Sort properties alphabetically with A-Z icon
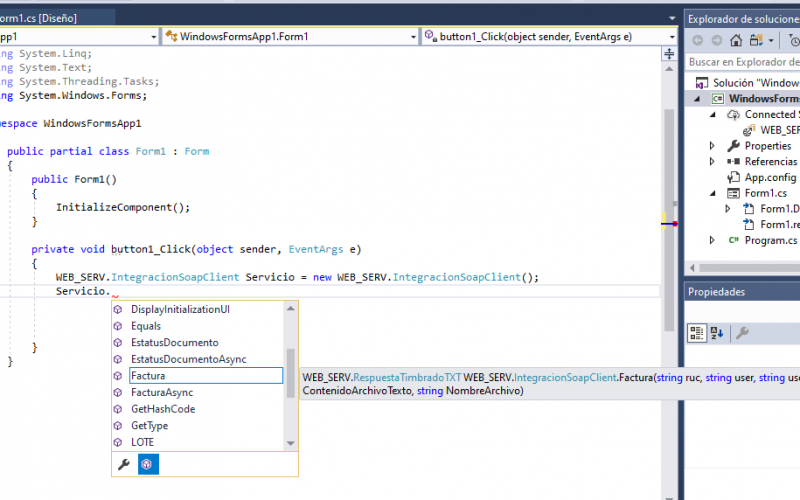This screenshot has width=800, height=500. pos(717,333)
